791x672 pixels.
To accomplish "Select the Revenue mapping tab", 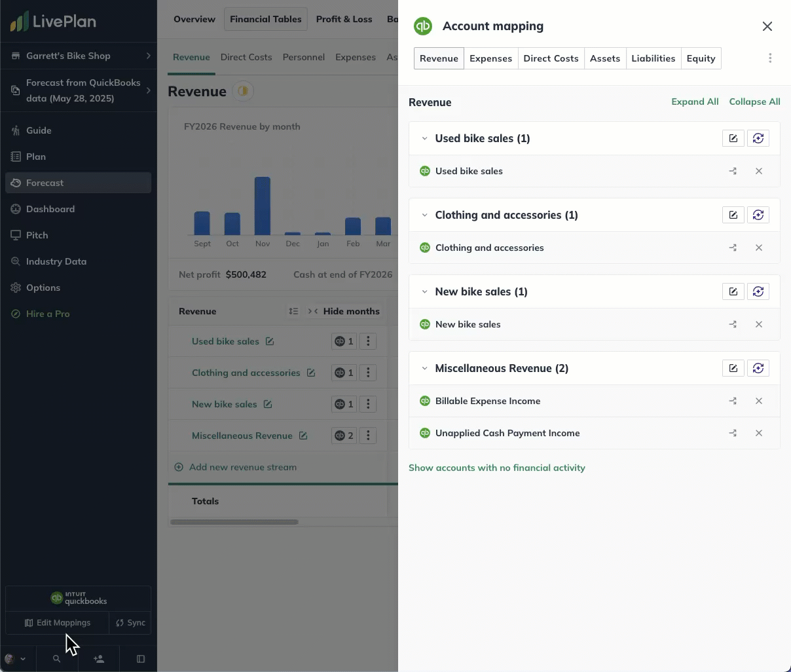I will pos(439,58).
